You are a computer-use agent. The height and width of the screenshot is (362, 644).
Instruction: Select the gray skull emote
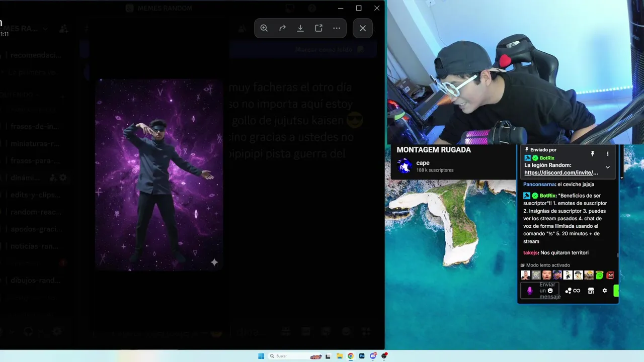click(x=536, y=275)
